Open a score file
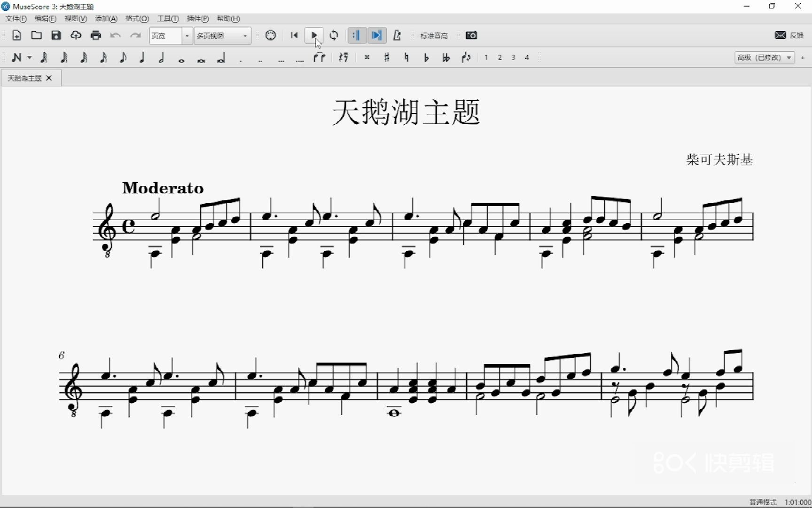The image size is (812, 508). (x=36, y=35)
